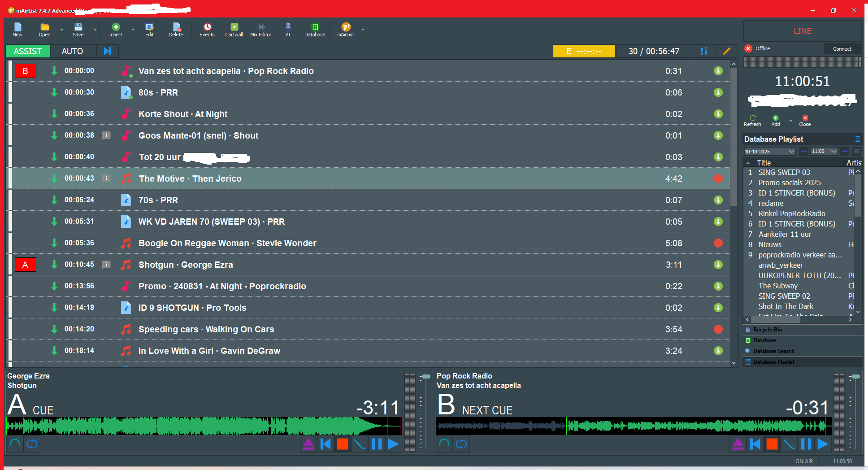Open the VT voice track tool
Viewport: 868px width, 470px height.
tap(288, 30)
